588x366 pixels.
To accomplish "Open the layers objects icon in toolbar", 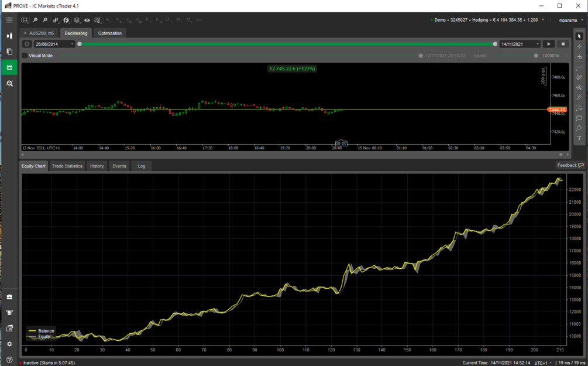I will pos(77,20).
